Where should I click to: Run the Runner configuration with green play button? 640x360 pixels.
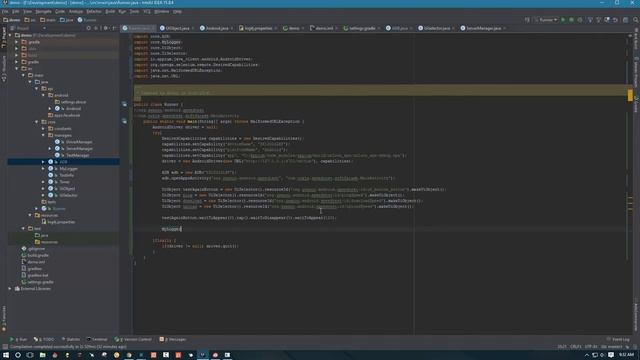click(563, 20)
